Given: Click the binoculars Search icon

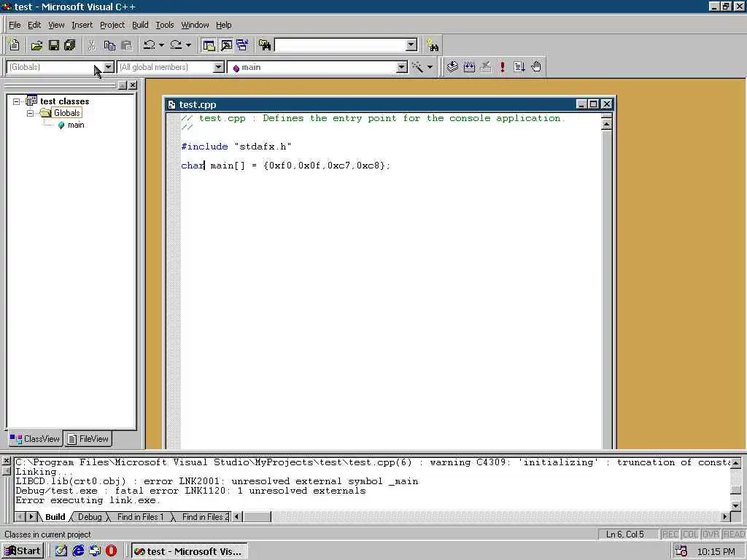Looking at the screenshot, I should (x=433, y=45).
